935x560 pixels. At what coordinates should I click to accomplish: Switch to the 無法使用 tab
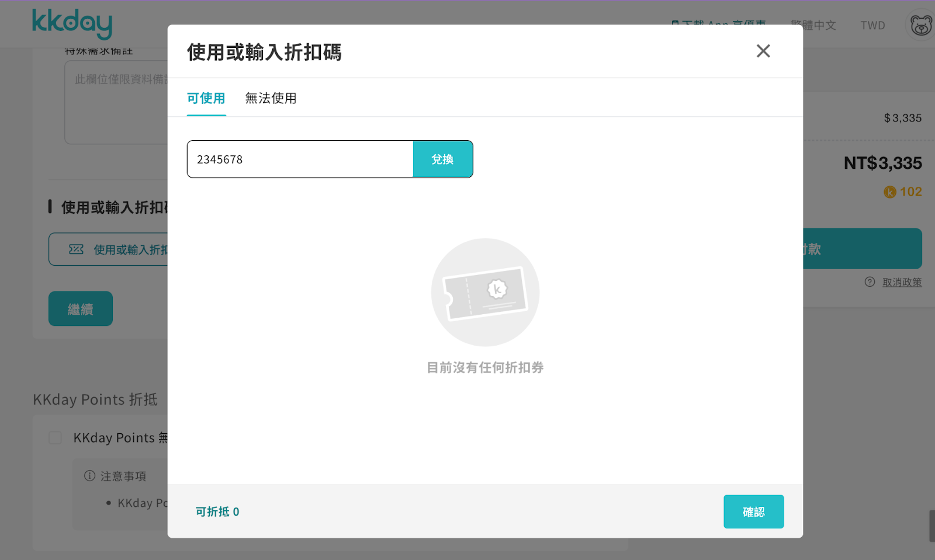[271, 98]
